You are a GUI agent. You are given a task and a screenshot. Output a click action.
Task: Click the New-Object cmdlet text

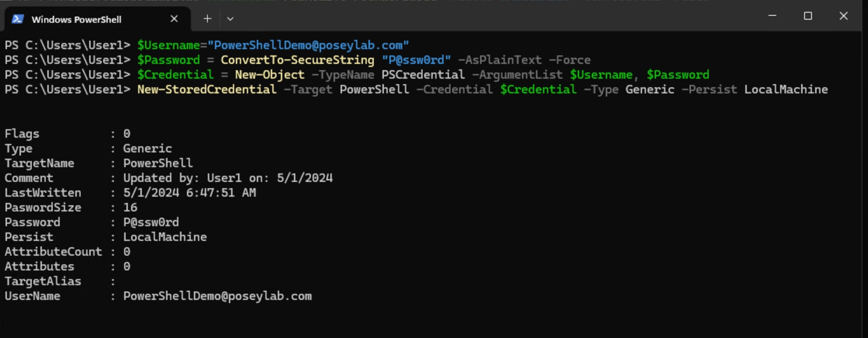pos(269,75)
